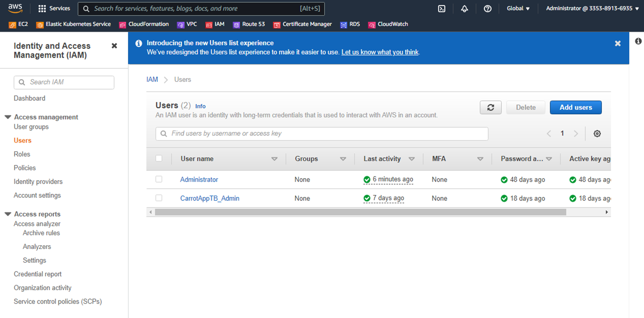Viewport: 644px width, 318px height.
Task: Check the Administrator user row checkbox
Action: click(x=159, y=179)
